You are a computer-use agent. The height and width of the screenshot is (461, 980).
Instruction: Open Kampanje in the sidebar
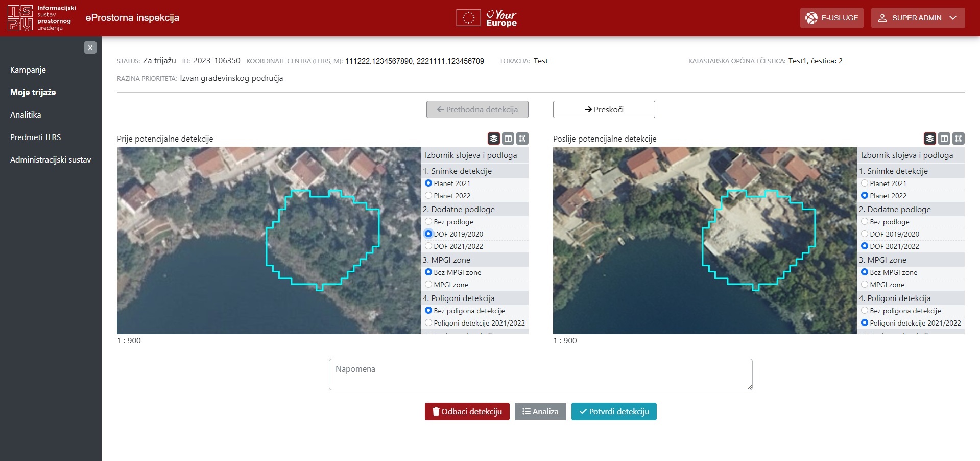point(28,70)
